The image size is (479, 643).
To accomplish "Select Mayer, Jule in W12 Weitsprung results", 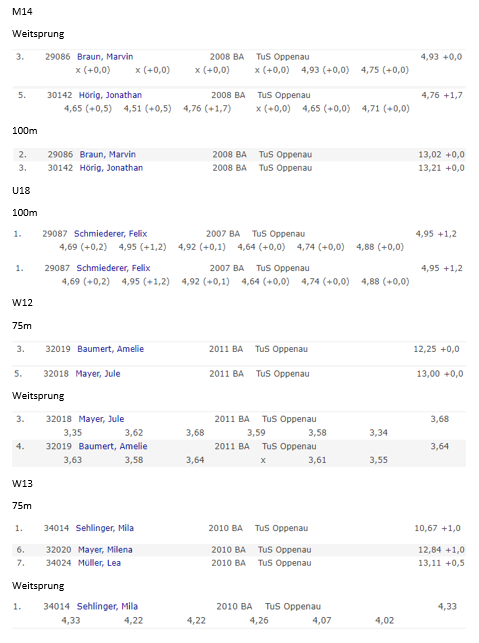I will pyautogui.click(x=101, y=419).
